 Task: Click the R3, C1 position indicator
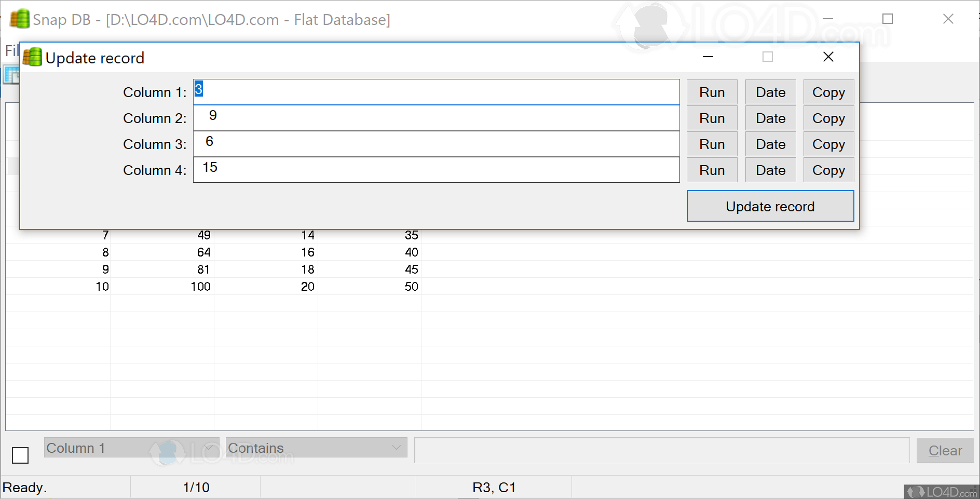pyautogui.click(x=494, y=488)
